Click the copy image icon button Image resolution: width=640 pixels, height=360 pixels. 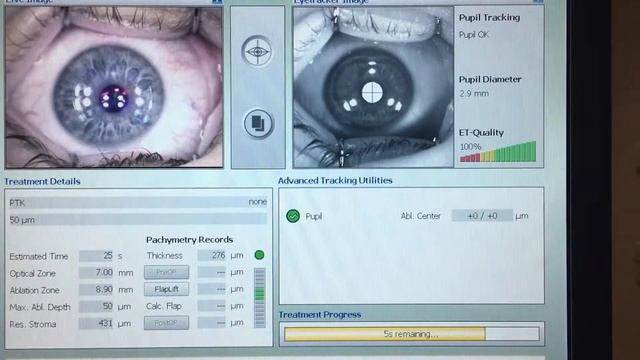tap(258, 123)
